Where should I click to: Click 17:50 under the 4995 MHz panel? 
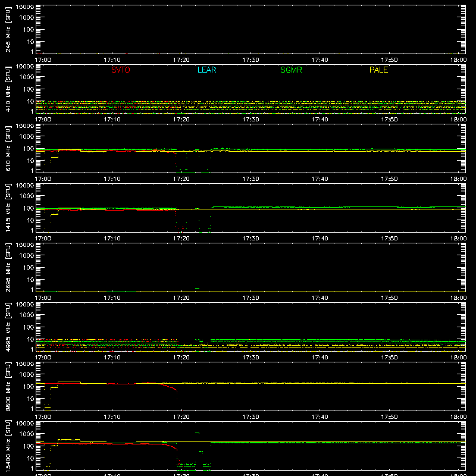[389, 358]
